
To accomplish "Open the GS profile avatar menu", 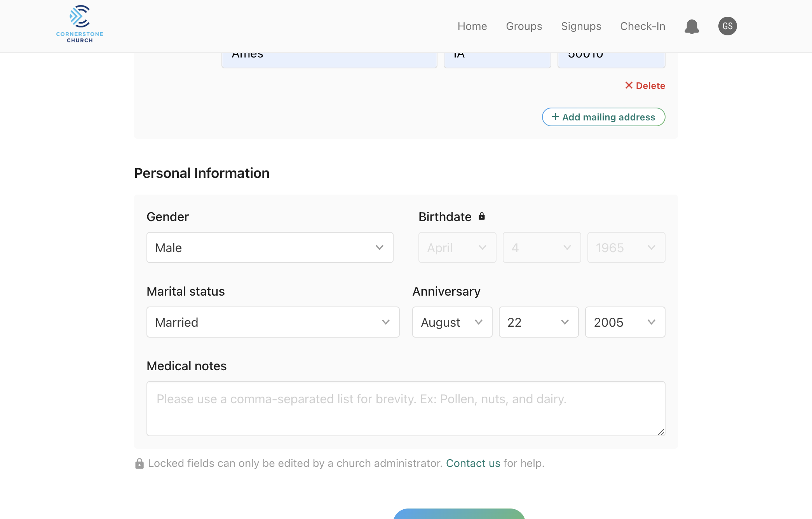I will click(727, 26).
